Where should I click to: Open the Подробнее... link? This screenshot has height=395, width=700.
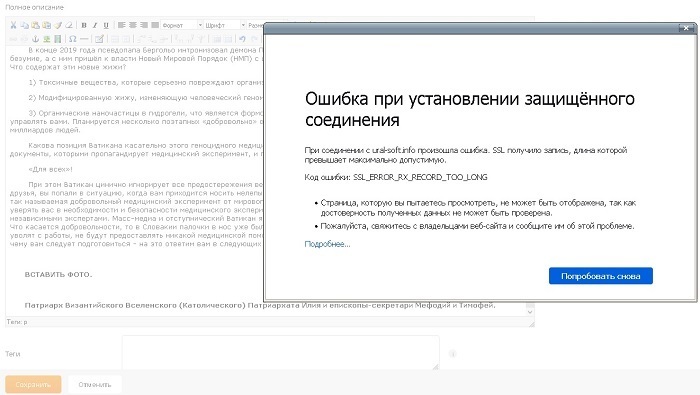[327, 244]
